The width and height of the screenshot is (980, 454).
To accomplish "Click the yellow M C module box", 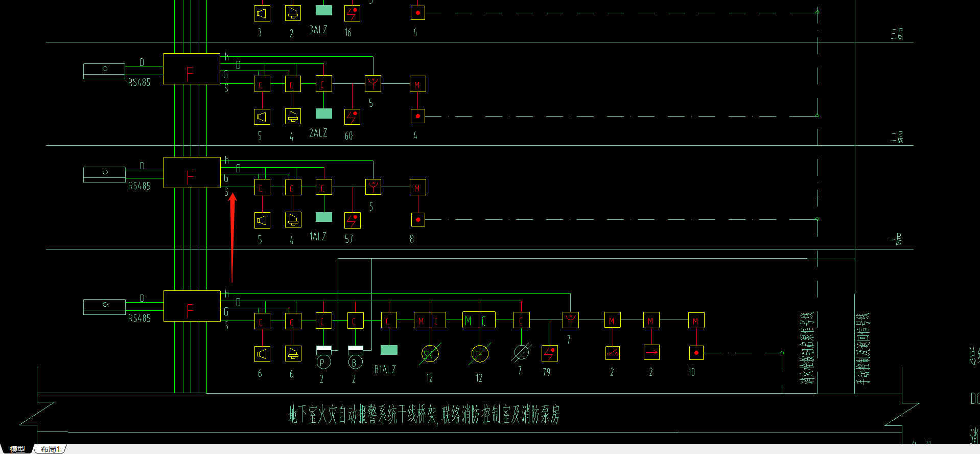I will [430, 320].
